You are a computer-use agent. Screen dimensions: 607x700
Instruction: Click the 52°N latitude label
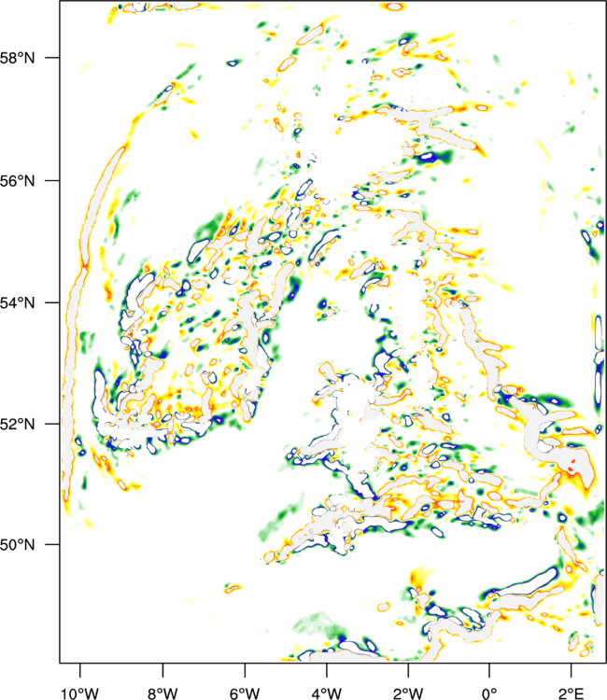pos(17,424)
